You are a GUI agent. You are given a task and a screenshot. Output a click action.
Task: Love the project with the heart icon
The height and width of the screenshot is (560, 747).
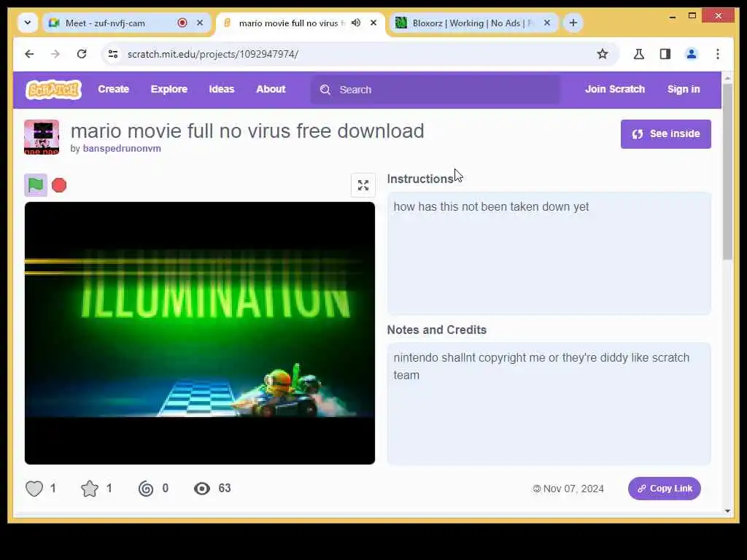pyautogui.click(x=34, y=489)
